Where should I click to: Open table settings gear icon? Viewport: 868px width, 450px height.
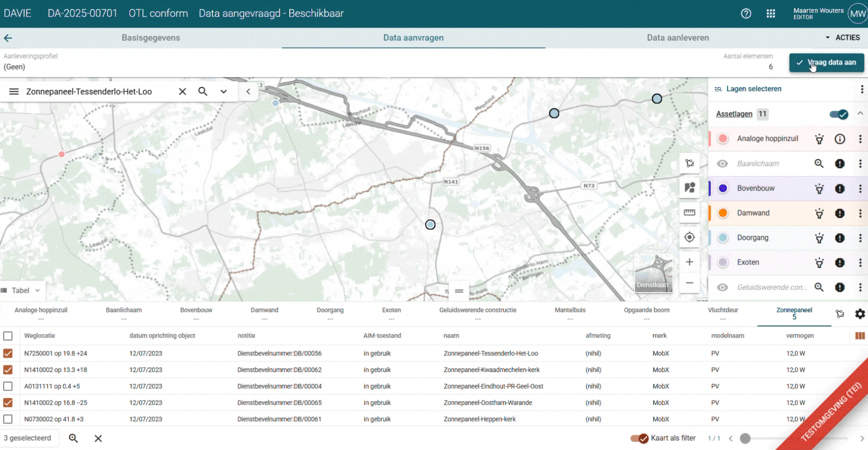click(x=860, y=314)
